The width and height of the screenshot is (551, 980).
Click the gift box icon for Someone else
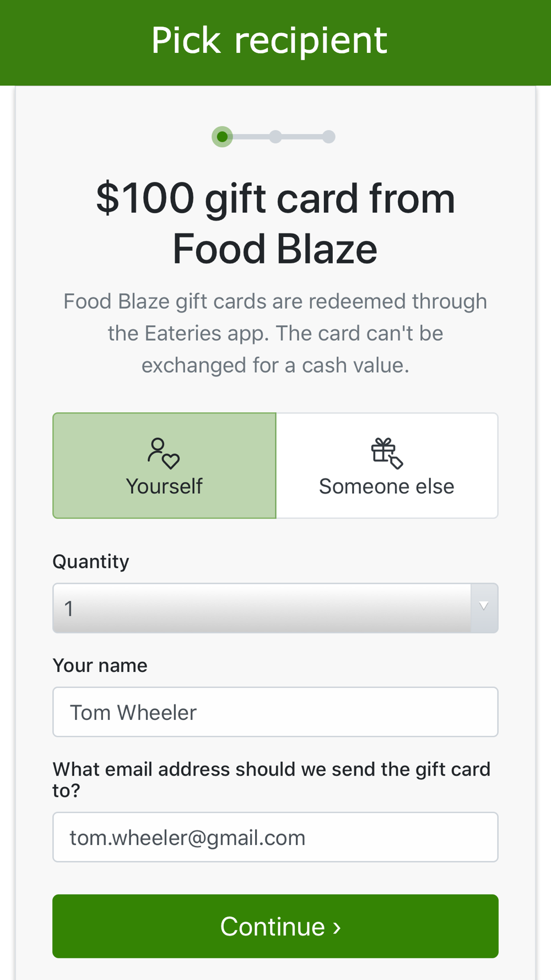387,453
